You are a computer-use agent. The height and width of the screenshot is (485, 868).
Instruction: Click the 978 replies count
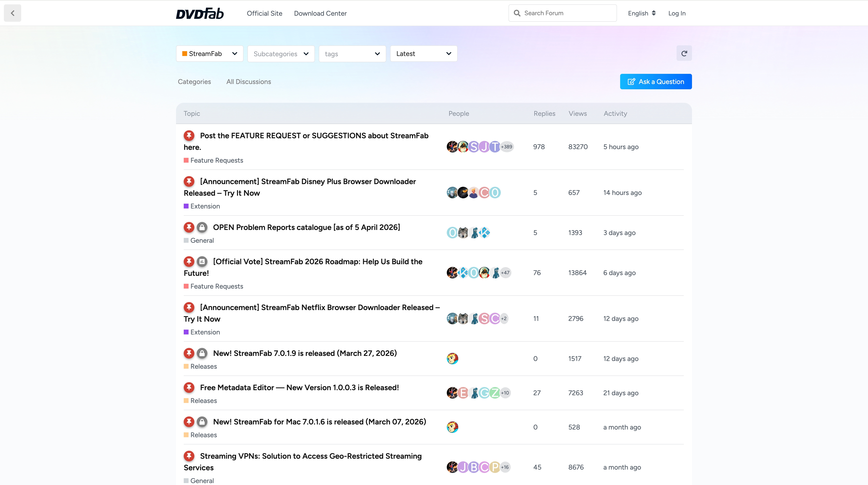pos(539,147)
